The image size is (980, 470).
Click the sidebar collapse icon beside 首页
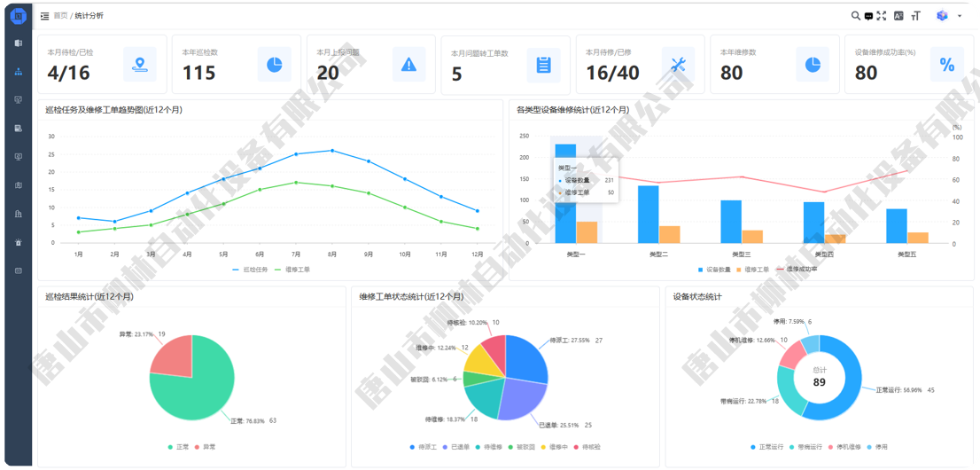coord(45,16)
